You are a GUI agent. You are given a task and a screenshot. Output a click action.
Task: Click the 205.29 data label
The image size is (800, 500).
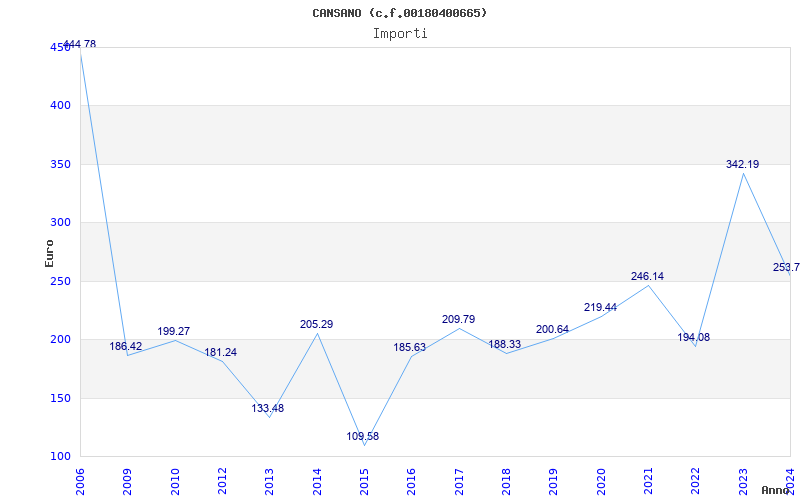coord(316,324)
